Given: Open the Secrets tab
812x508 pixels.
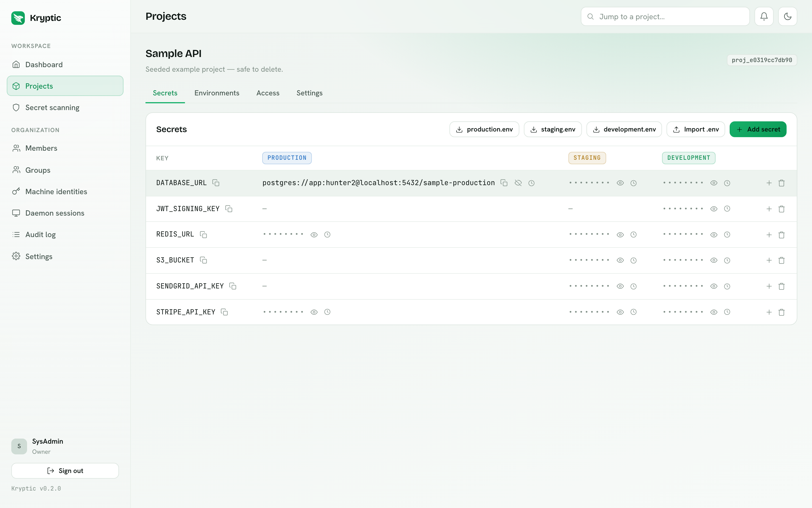Looking at the screenshot, I should 165,93.
